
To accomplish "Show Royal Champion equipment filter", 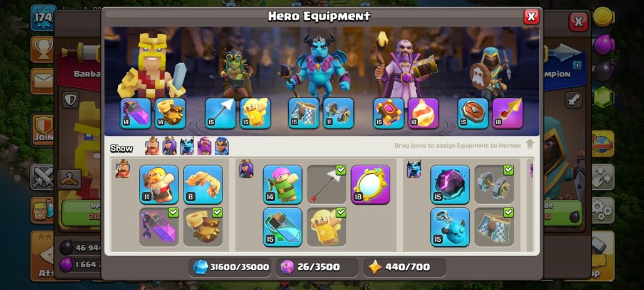I will point(222,146).
